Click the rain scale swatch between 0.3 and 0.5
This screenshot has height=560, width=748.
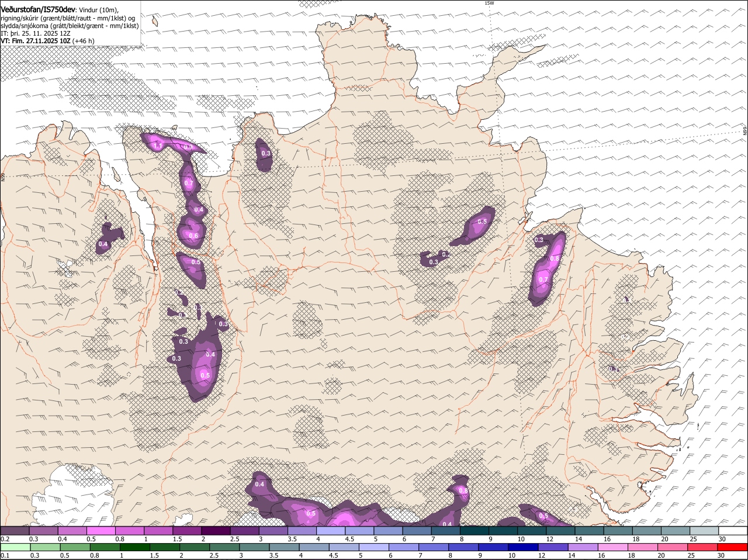(x=45, y=548)
